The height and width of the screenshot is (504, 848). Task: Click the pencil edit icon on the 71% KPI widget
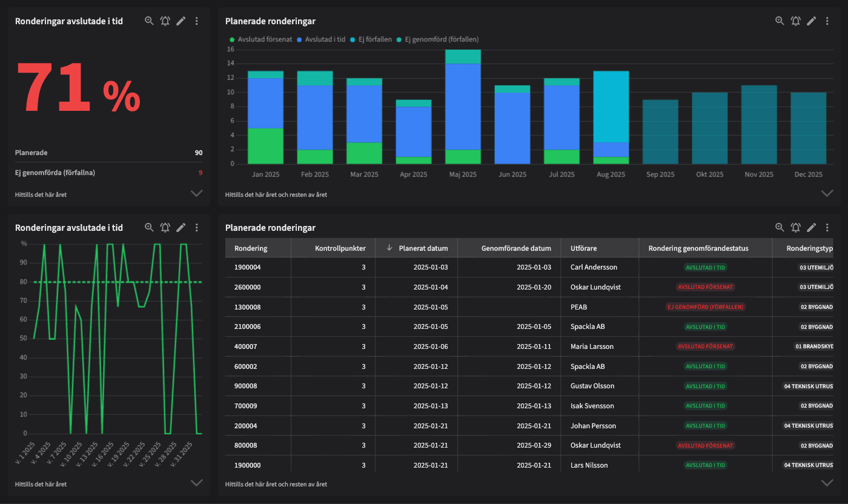pyautogui.click(x=181, y=21)
